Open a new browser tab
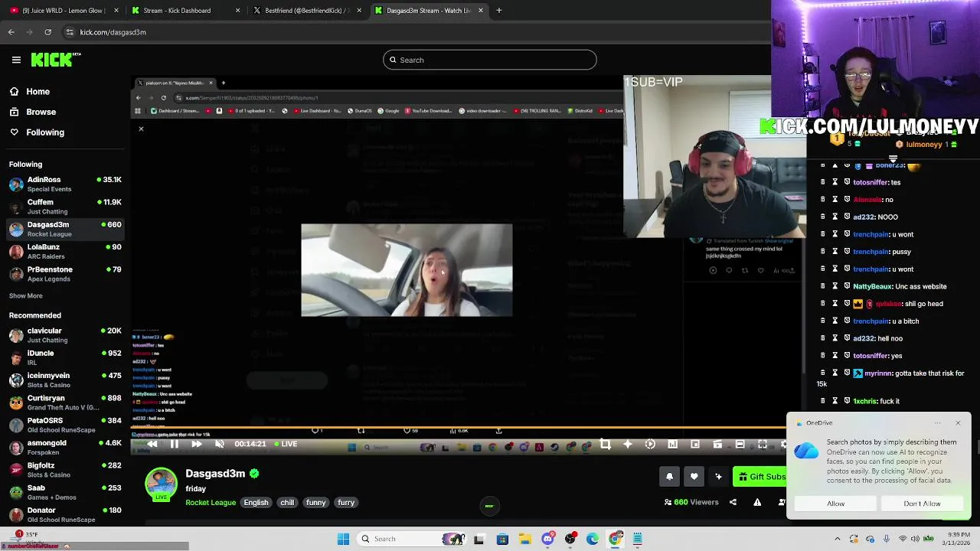This screenshot has height=551, width=980. [498, 11]
